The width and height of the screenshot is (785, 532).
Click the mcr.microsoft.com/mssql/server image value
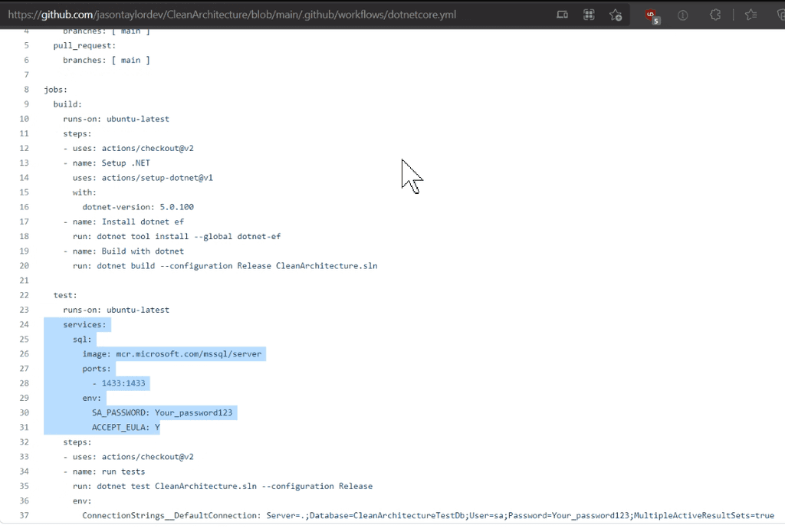(x=191, y=353)
